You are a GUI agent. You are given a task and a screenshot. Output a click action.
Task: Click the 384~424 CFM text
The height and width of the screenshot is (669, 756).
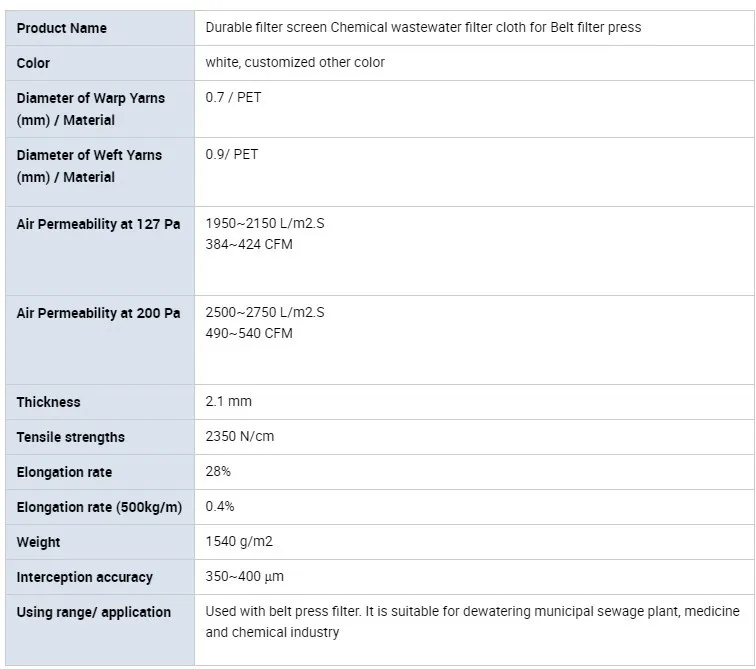click(x=249, y=244)
